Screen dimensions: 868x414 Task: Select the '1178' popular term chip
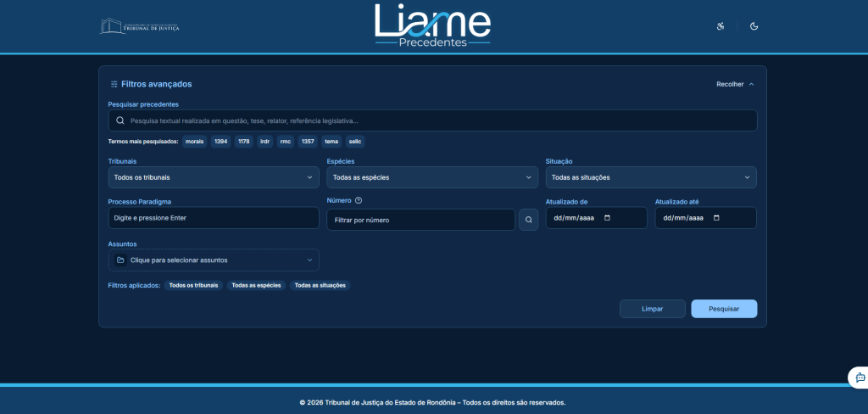click(x=244, y=142)
